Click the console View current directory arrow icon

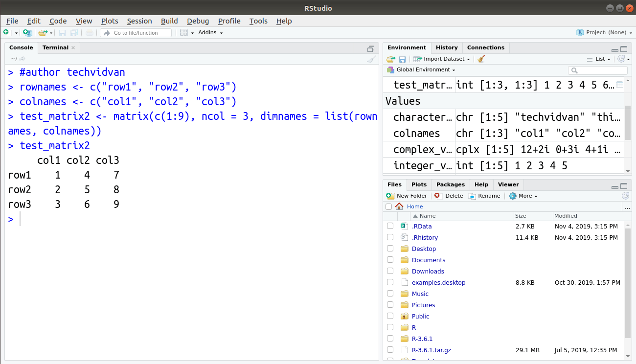click(x=23, y=59)
